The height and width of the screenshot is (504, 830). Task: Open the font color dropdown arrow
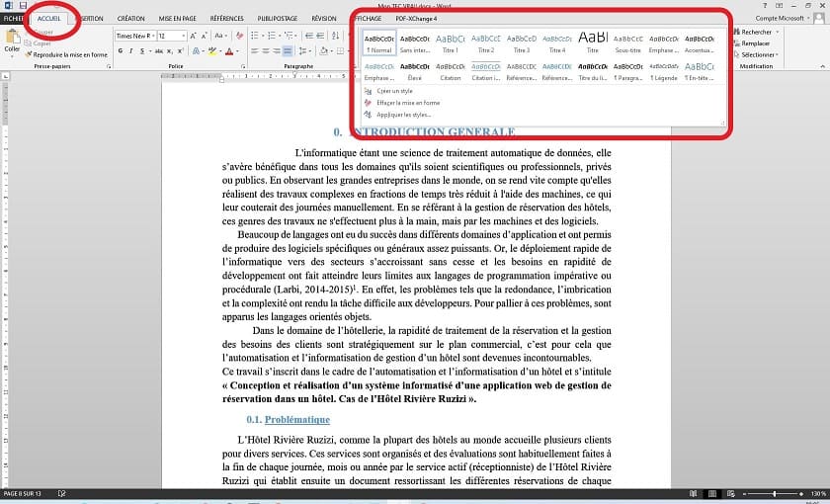237,50
